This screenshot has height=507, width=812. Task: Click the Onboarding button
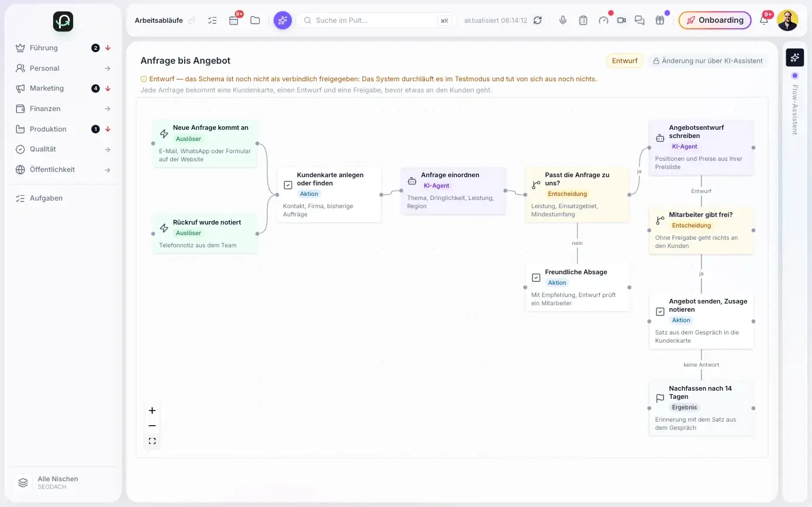click(715, 20)
